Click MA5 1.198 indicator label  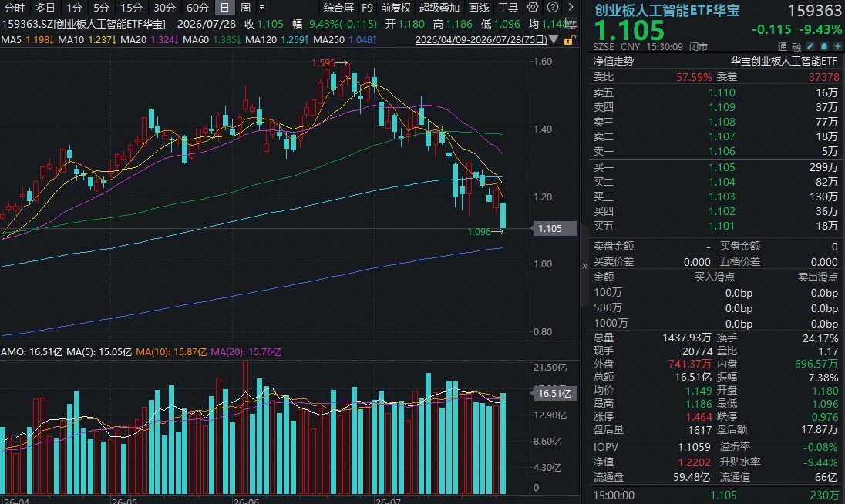pyautogui.click(x=27, y=39)
